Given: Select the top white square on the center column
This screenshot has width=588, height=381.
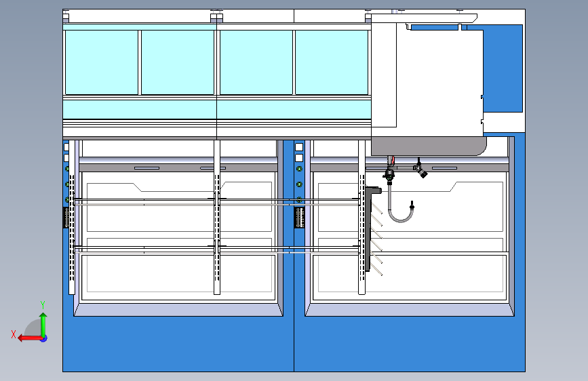Looking at the screenshot, I should pyautogui.click(x=299, y=146).
